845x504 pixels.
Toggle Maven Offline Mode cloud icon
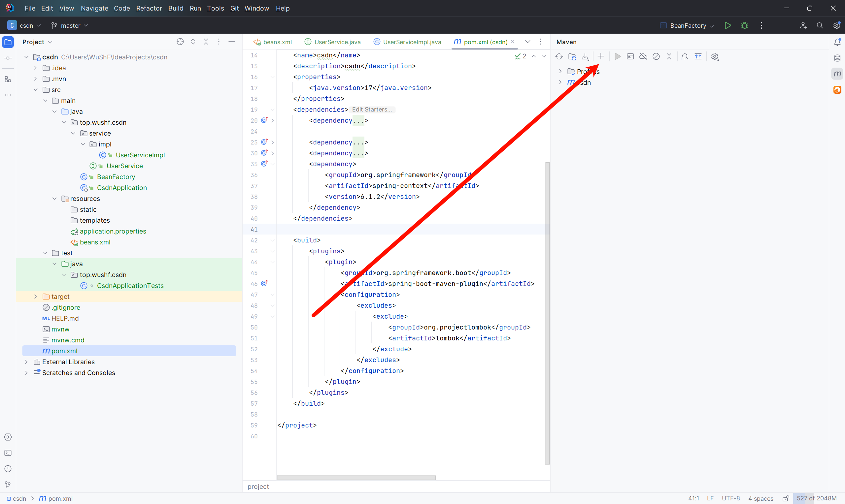click(x=643, y=56)
